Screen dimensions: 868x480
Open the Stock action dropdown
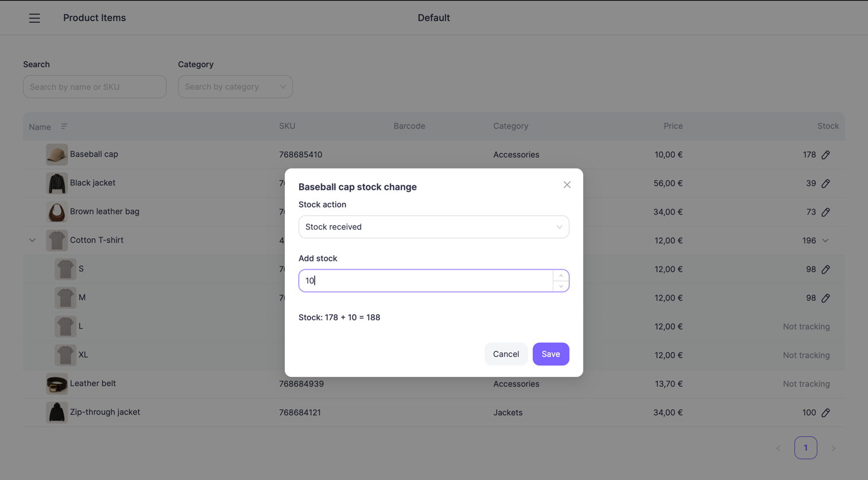[433, 227]
